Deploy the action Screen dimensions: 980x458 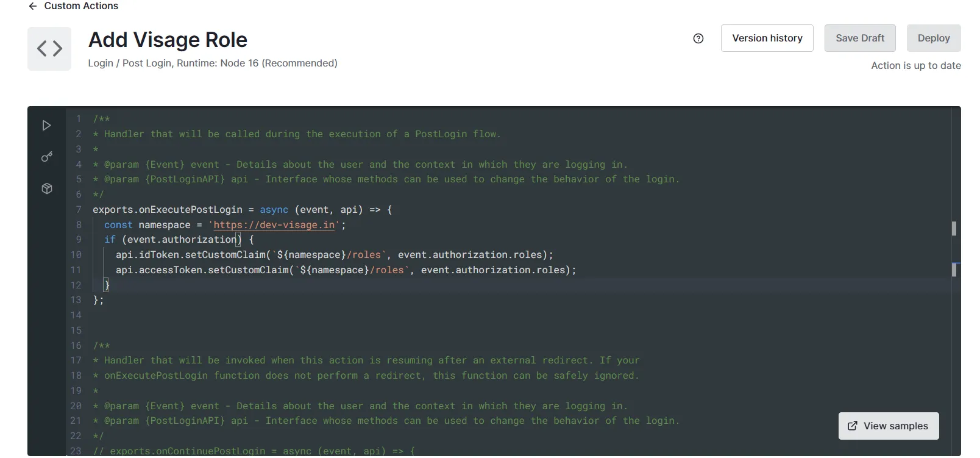coord(933,38)
